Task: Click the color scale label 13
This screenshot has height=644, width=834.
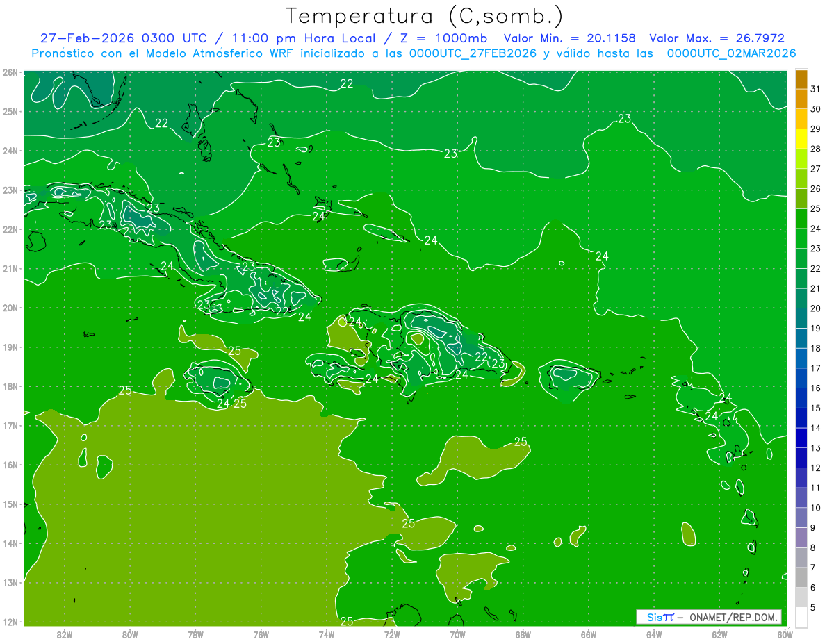Action: pos(815,448)
